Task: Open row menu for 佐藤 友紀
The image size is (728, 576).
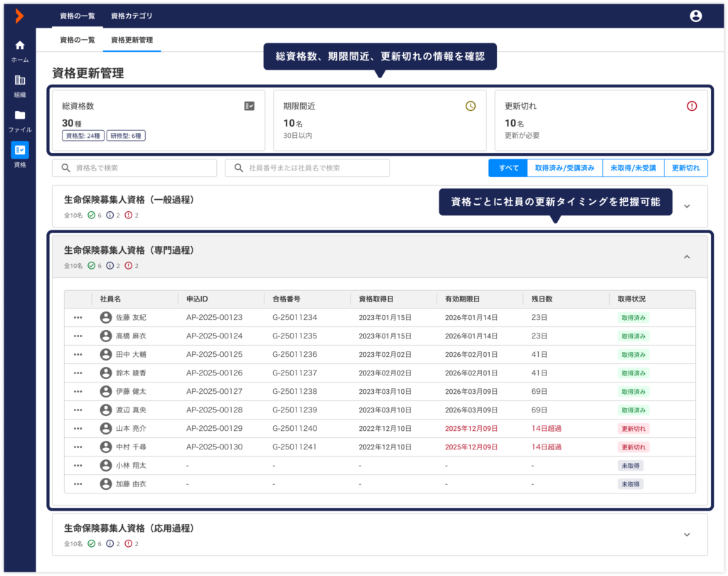Action: (x=78, y=317)
